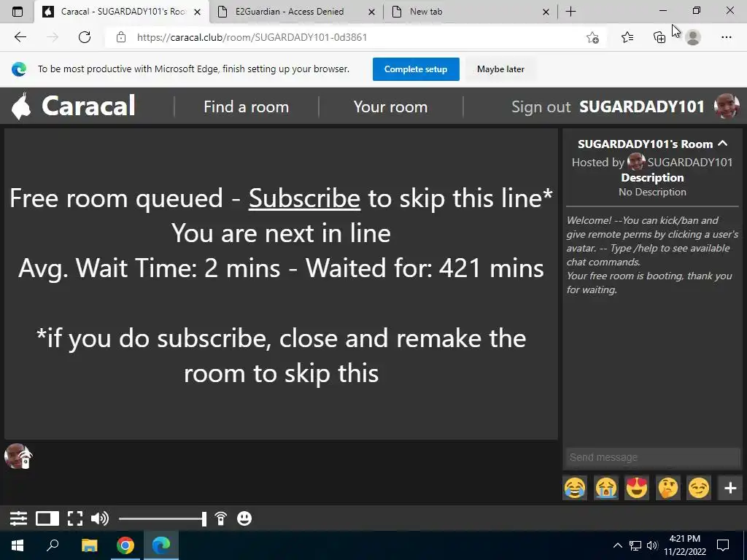Send the loudly crying emoji
The height and width of the screenshot is (560, 747).
click(x=606, y=488)
